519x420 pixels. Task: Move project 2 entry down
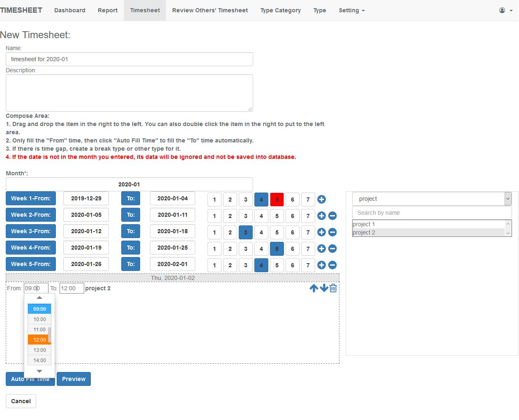(x=324, y=288)
